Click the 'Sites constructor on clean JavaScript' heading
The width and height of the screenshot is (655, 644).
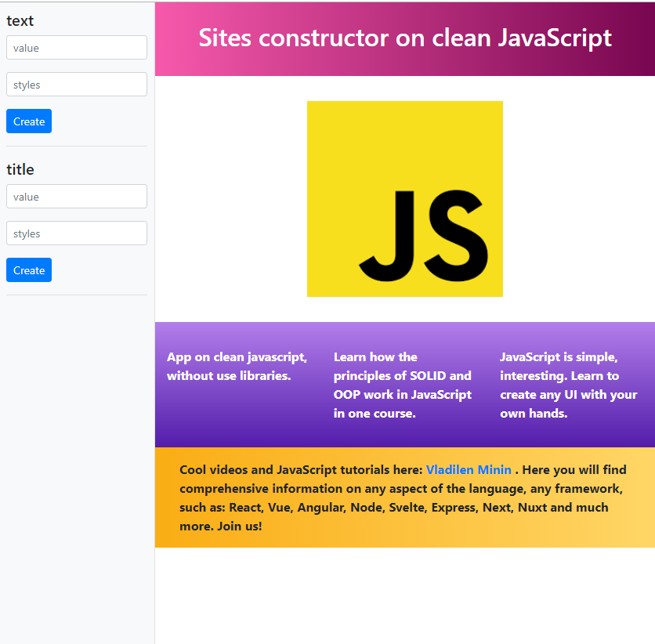click(x=405, y=38)
